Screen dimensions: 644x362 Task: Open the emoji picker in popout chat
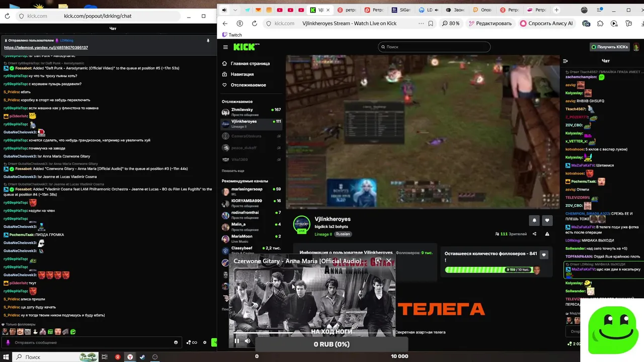coord(176,342)
